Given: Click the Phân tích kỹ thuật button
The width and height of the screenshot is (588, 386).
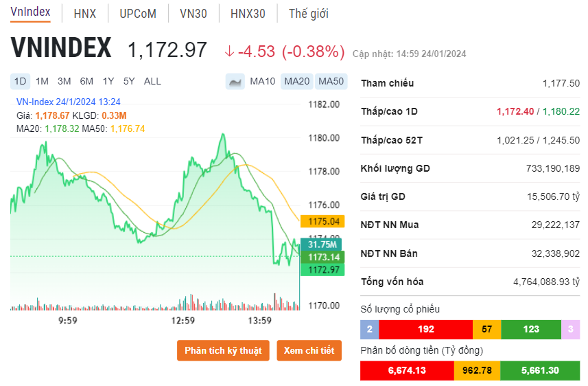Looking at the screenshot, I should click(x=223, y=350).
